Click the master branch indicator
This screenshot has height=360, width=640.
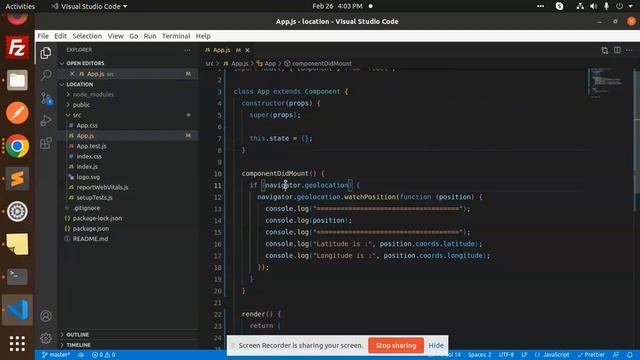(56, 355)
